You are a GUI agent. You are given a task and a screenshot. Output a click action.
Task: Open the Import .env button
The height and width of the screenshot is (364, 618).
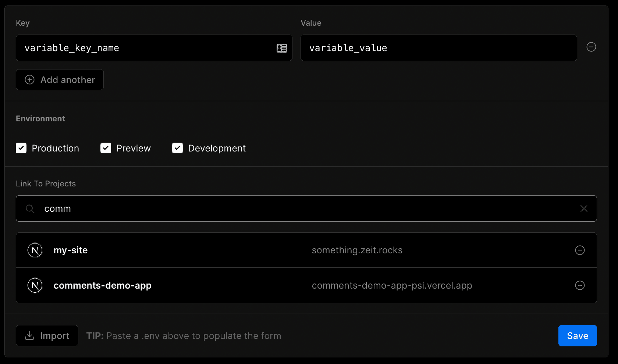coord(47,336)
